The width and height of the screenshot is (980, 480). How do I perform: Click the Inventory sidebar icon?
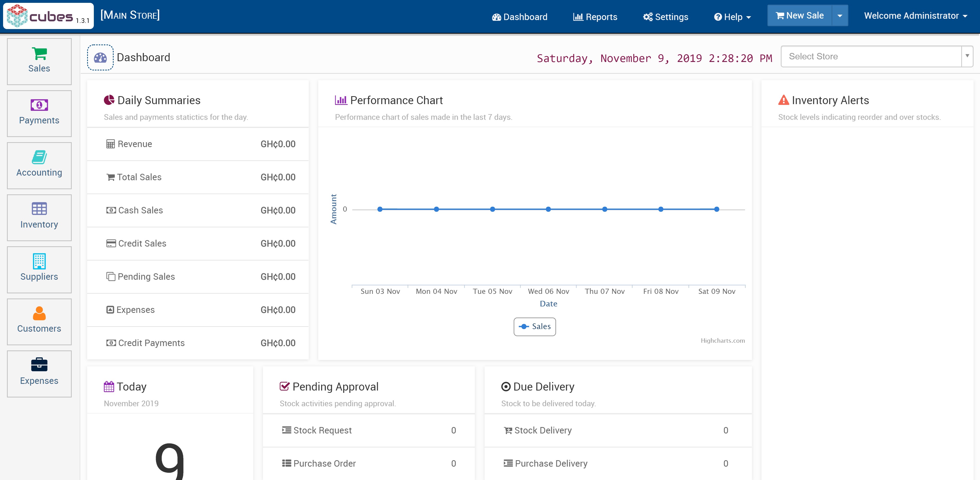[39, 217]
